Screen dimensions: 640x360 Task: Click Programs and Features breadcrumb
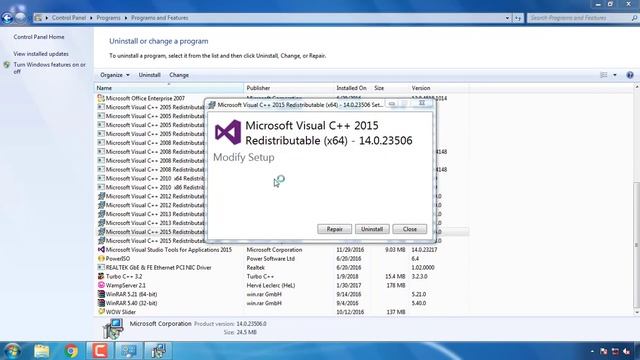click(160, 18)
